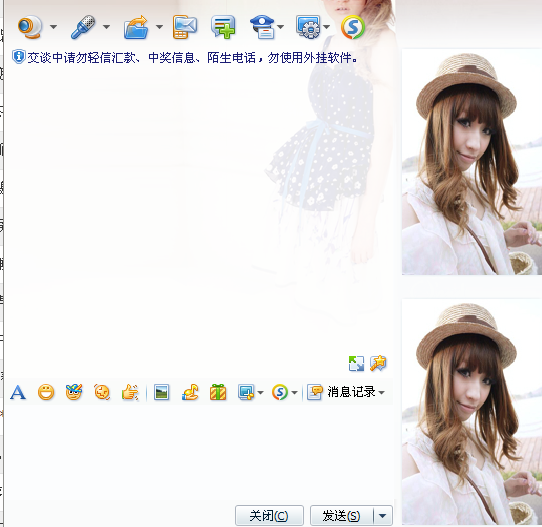Start a voice call with microphone icon
Image resolution: width=542 pixels, height=527 pixels.
coord(83,27)
